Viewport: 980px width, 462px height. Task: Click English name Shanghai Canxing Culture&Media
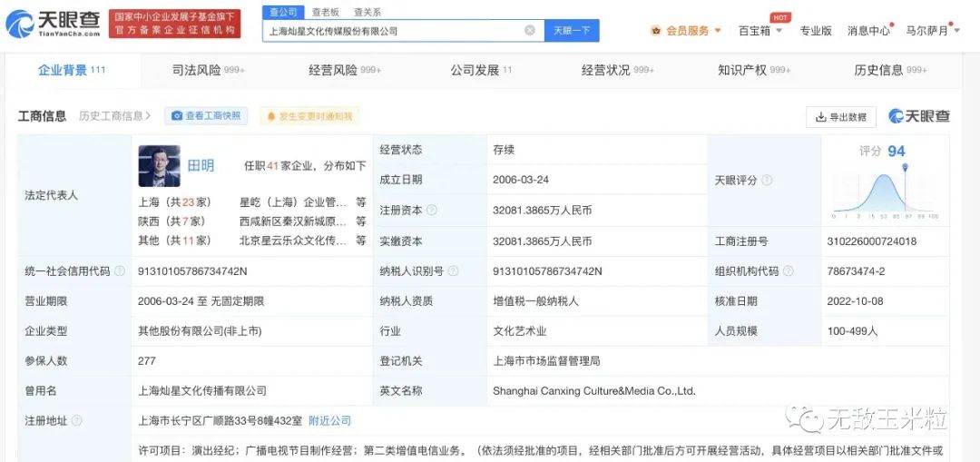coord(593,390)
